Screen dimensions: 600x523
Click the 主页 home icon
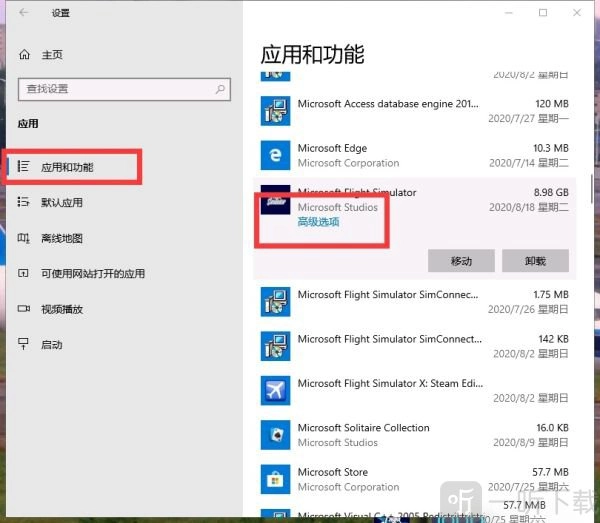click(24, 55)
